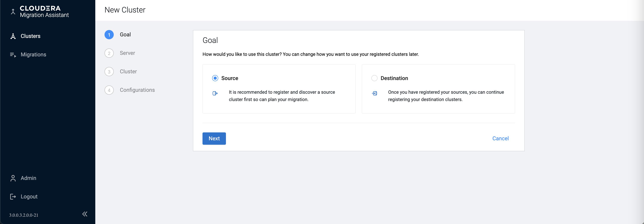Click the Admin user icon
This screenshot has height=224, width=644.
tap(13, 178)
